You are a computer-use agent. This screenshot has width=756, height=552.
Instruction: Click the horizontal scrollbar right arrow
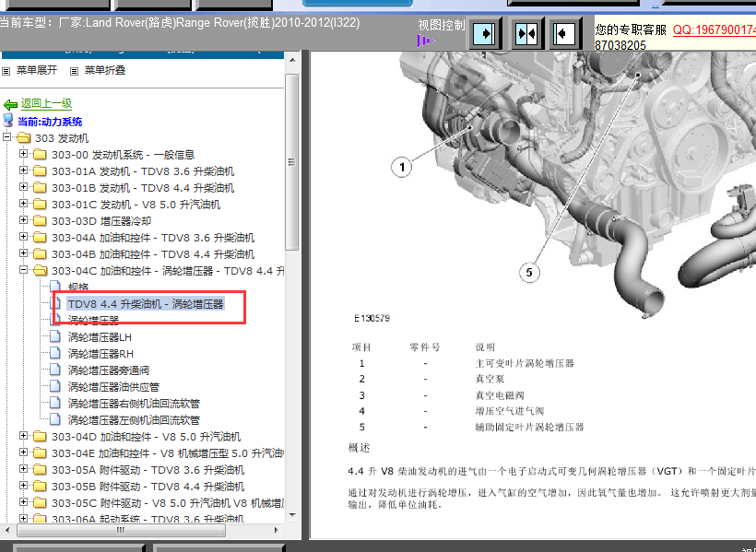click(277, 530)
